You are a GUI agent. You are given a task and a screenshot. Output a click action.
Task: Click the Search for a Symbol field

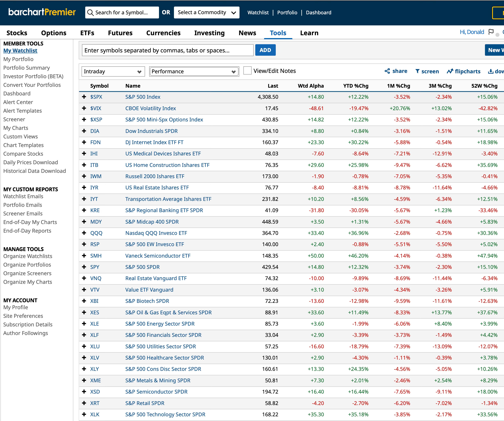pos(122,12)
